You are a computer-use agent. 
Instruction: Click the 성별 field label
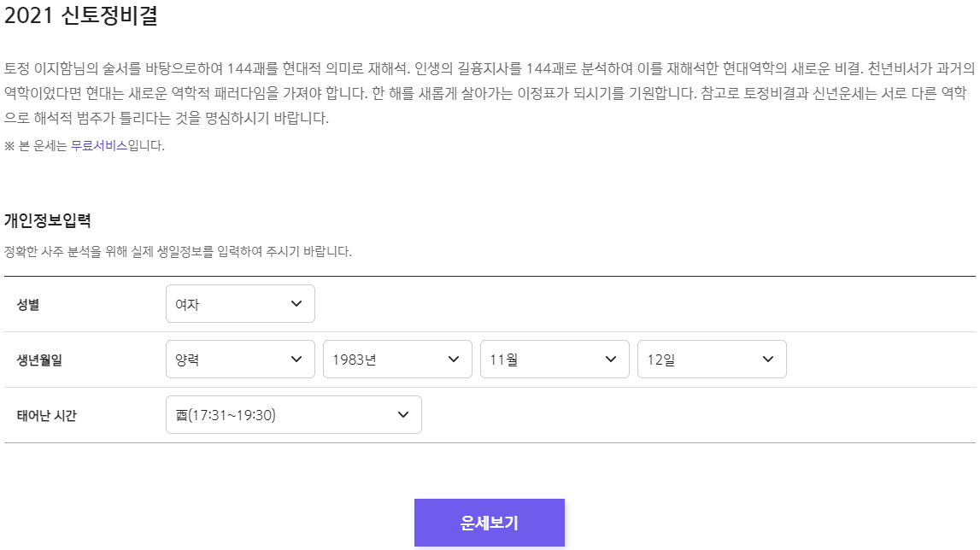click(28, 303)
